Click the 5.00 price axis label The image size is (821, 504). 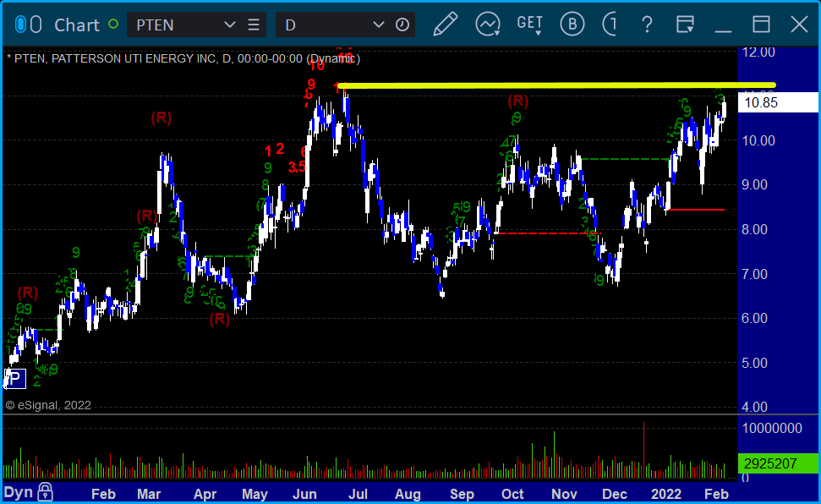click(754, 363)
